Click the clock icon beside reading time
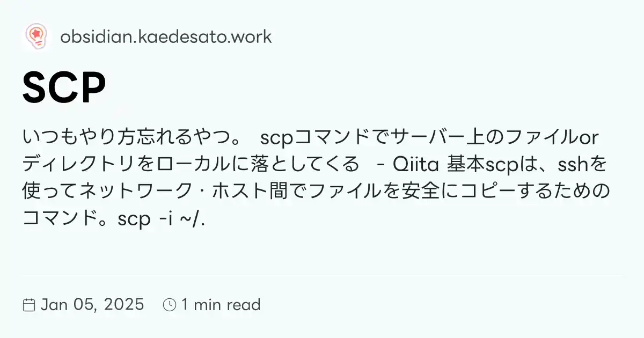 pyautogui.click(x=170, y=305)
